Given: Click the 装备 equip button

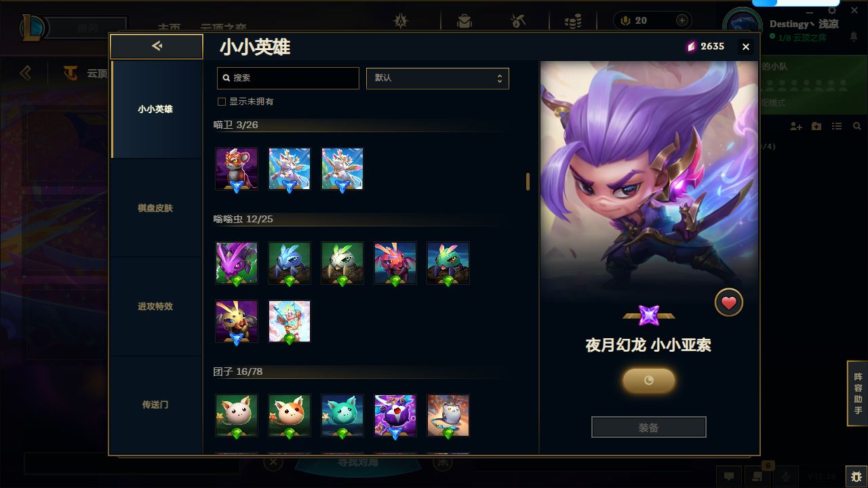Looking at the screenshot, I should 649,428.
